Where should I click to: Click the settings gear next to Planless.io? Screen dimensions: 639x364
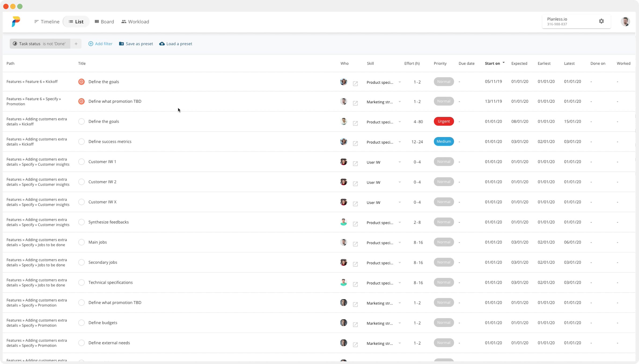pyautogui.click(x=601, y=21)
